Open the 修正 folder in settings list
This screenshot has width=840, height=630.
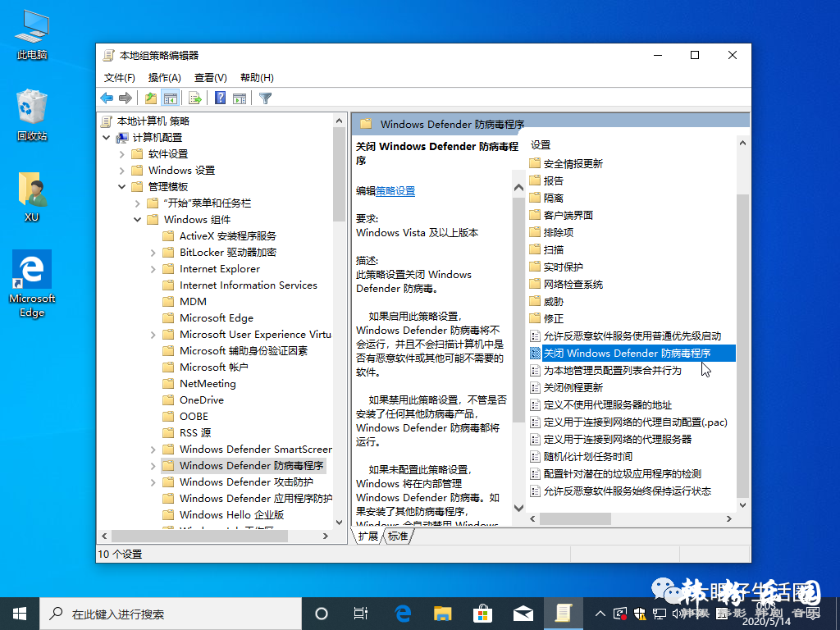(546, 318)
